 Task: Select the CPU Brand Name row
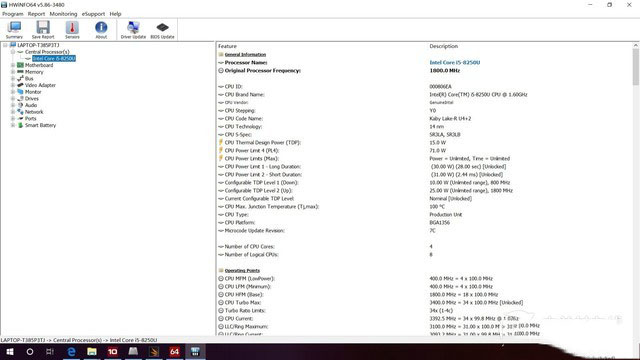(424, 95)
